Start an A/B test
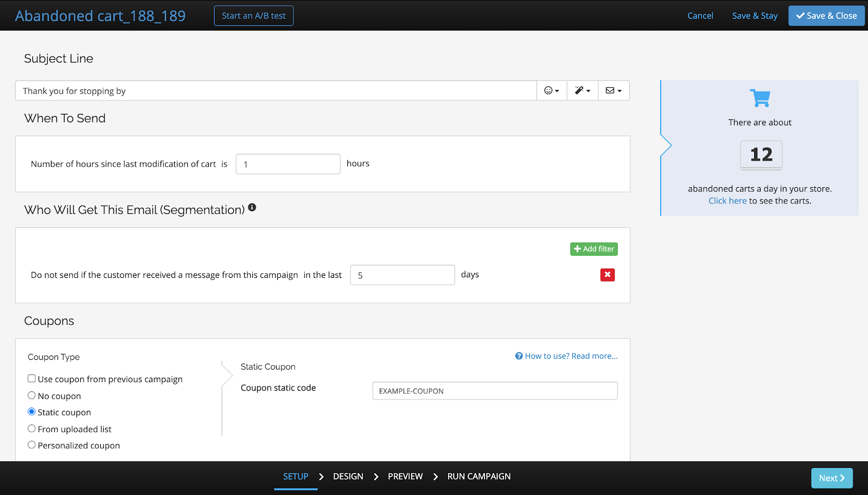 pos(254,16)
